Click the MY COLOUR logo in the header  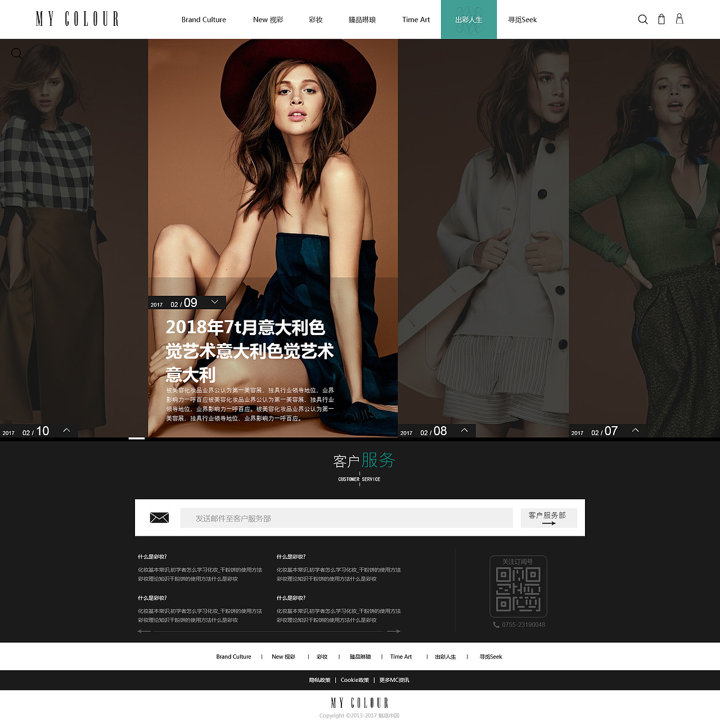pos(78,19)
